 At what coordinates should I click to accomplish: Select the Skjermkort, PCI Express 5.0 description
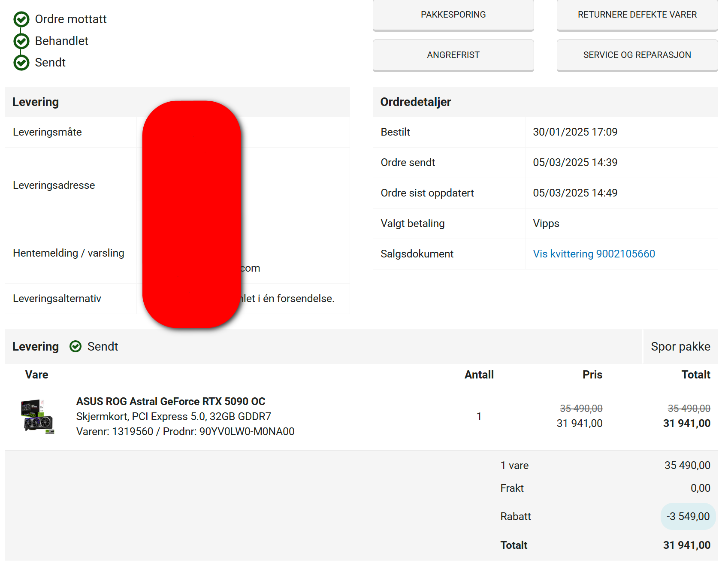point(173,417)
